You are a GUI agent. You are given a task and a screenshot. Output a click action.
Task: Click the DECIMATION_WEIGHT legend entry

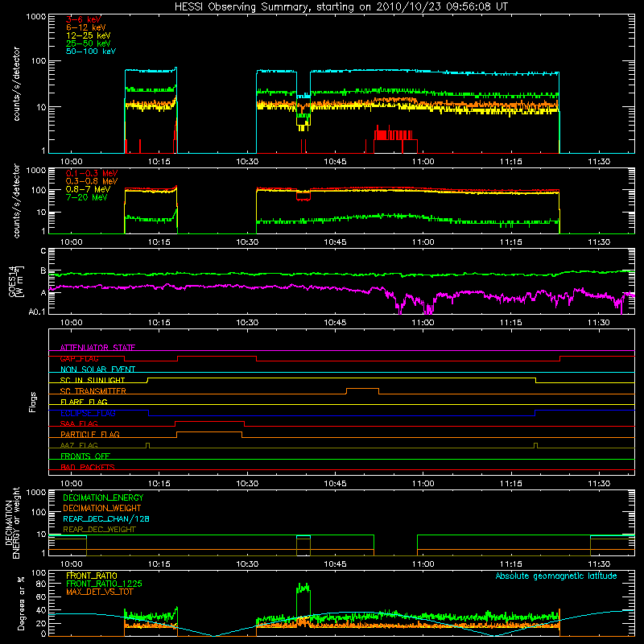pos(102,509)
